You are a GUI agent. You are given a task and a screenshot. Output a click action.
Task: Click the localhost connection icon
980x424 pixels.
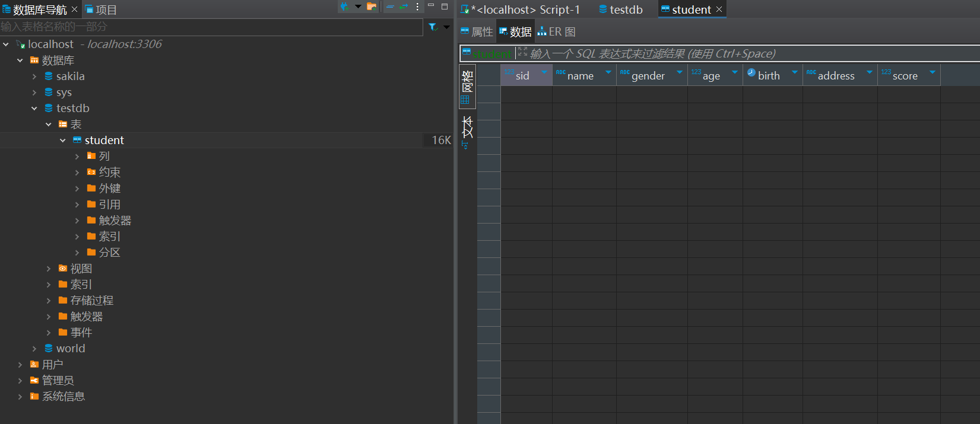pos(20,44)
